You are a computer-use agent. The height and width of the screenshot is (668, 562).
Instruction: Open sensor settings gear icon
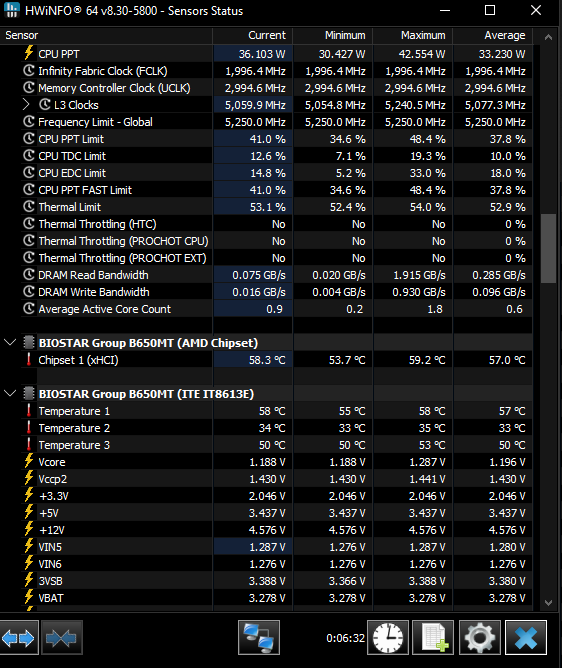coord(480,638)
